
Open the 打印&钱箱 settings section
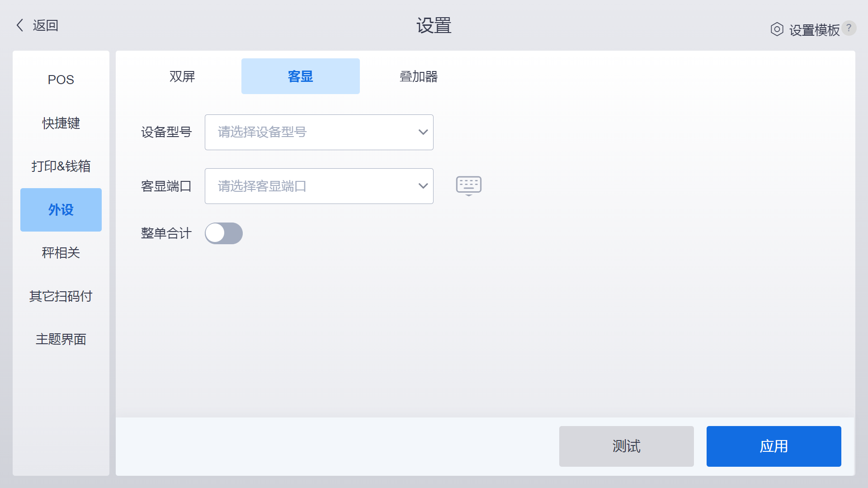tap(61, 166)
